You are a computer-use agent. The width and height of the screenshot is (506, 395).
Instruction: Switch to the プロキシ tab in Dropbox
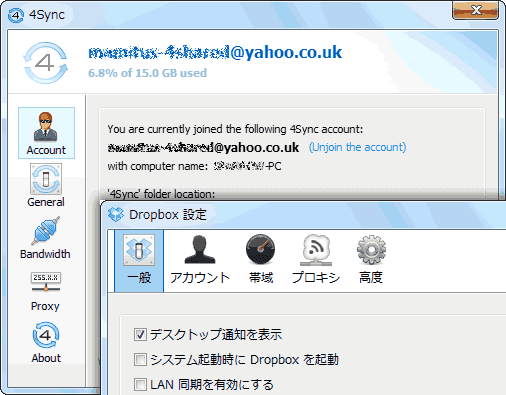click(316, 260)
